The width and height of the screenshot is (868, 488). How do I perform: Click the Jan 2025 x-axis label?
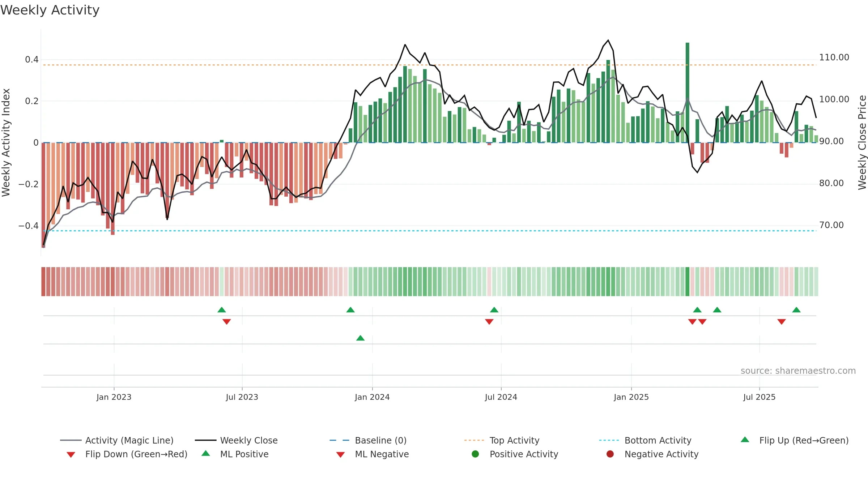click(x=631, y=397)
